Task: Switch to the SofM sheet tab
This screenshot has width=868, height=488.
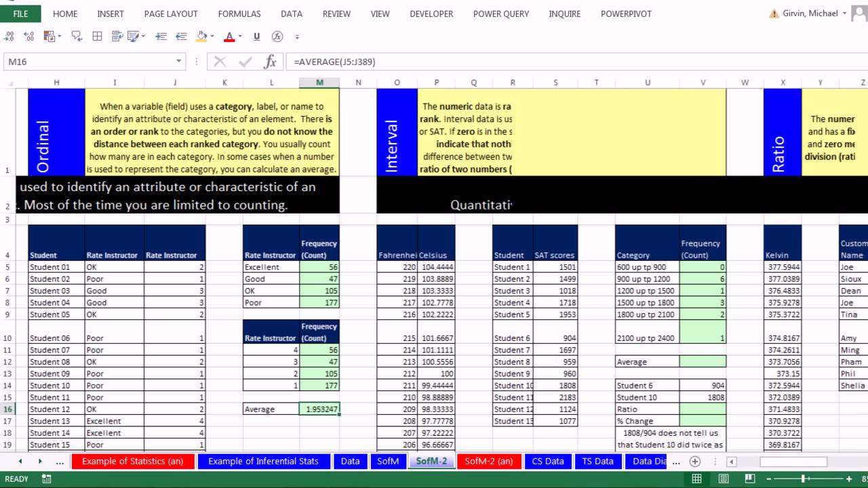Action: (x=388, y=462)
